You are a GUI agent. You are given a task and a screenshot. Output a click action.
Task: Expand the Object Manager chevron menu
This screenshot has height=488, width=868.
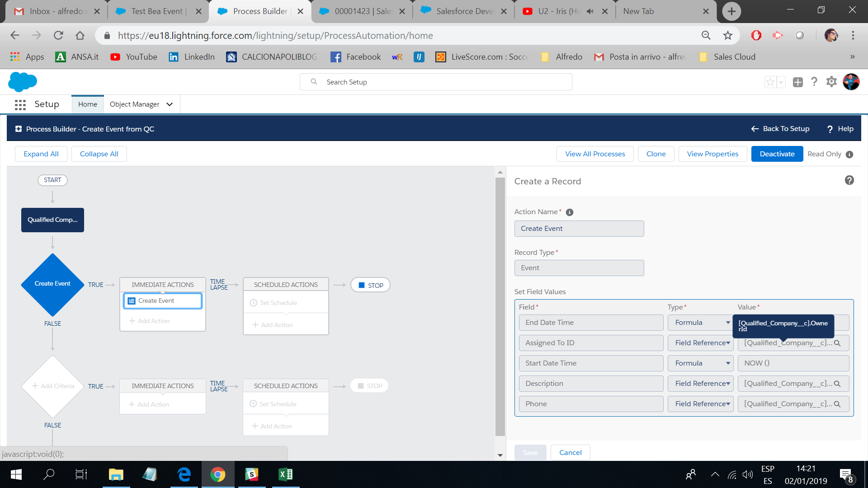click(x=170, y=104)
